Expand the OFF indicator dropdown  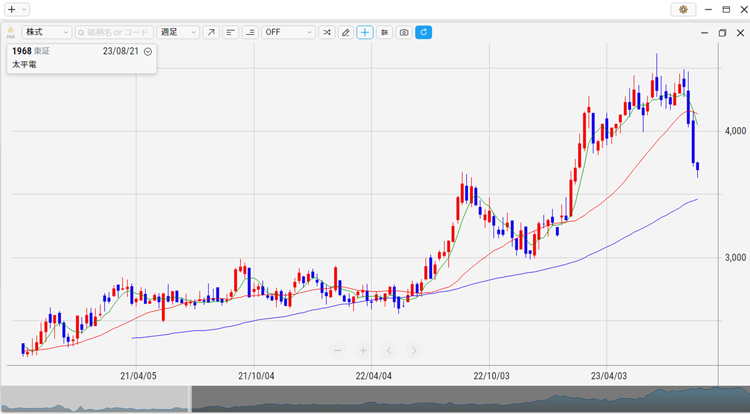[289, 32]
